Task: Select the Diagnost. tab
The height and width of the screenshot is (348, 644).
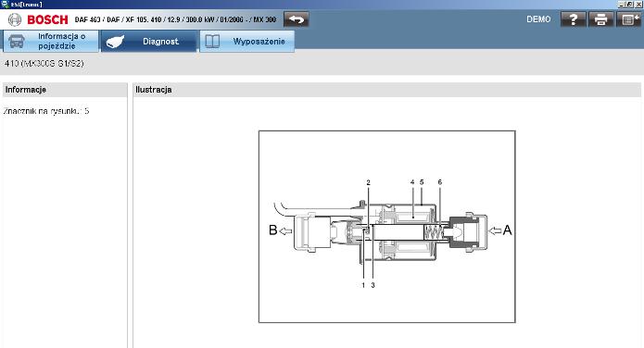Action: [x=148, y=41]
